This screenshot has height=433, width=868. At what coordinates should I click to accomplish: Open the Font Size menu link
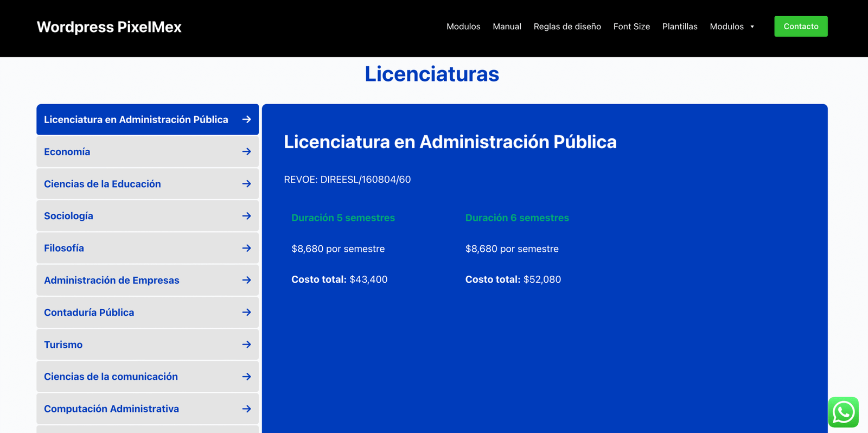point(631,27)
